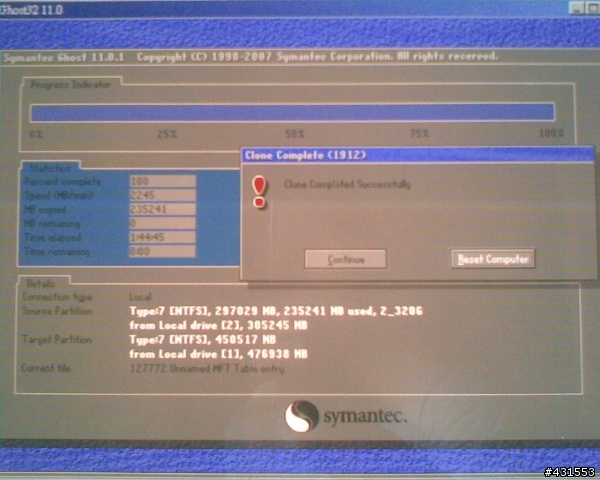600x480 pixels.
Task: Click the 75% progress marker label
Action: [x=419, y=134]
